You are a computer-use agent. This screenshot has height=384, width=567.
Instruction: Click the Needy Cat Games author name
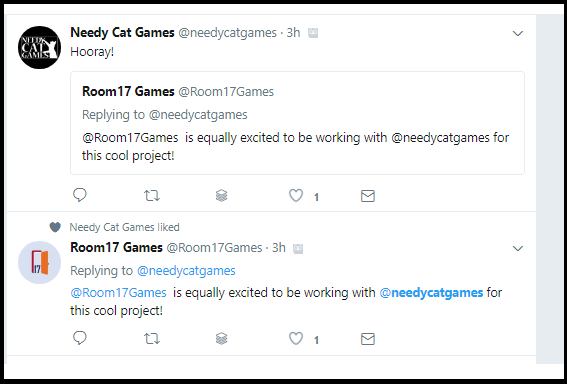(122, 33)
